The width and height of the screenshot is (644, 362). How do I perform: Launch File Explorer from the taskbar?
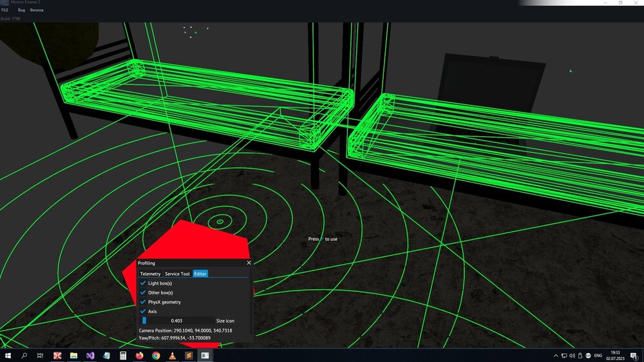[x=74, y=356]
